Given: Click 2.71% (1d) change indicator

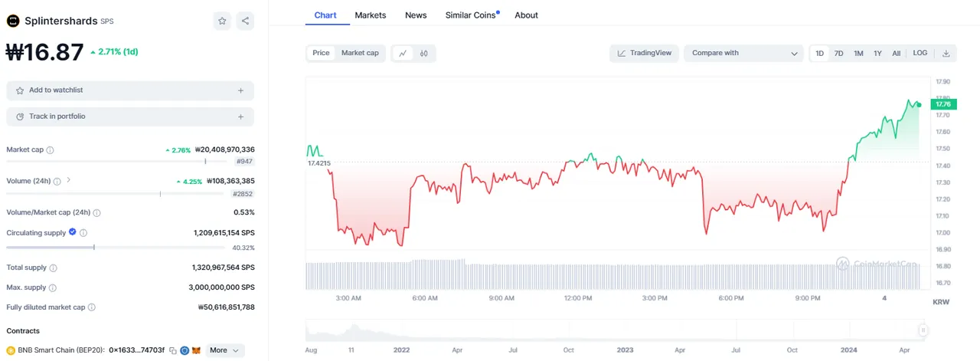Looking at the screenshot, I should pos(114,52).
